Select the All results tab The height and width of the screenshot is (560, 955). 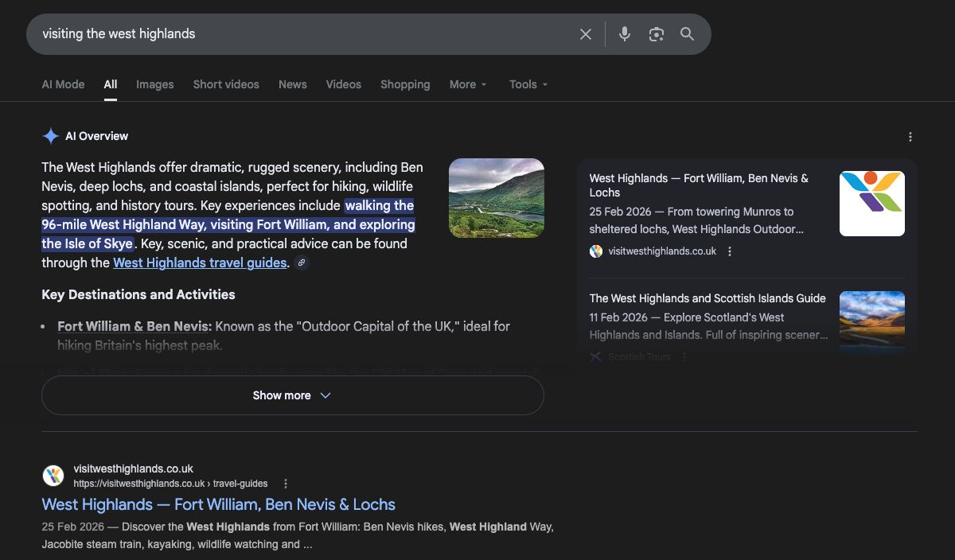[111, 84]
